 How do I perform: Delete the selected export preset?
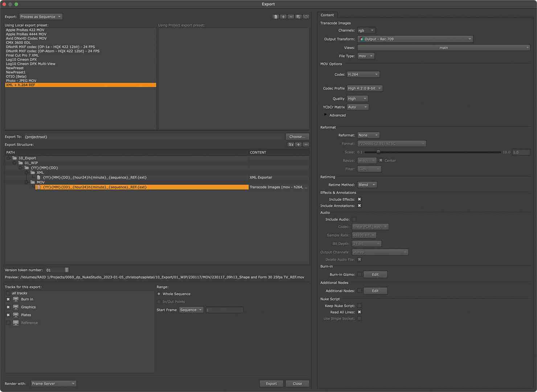click(291, 16)
